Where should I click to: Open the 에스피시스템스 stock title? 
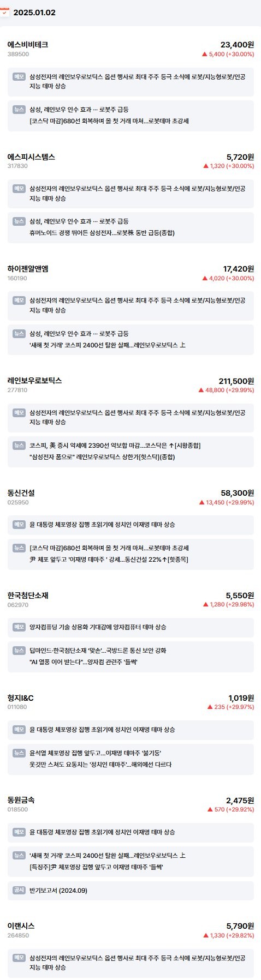pos(31,157)
